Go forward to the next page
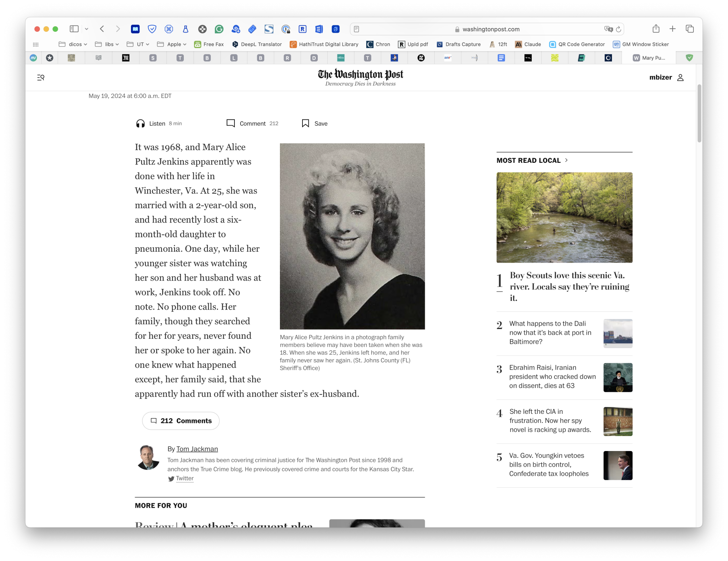This screenshot has width=728, height=561. 118,29
